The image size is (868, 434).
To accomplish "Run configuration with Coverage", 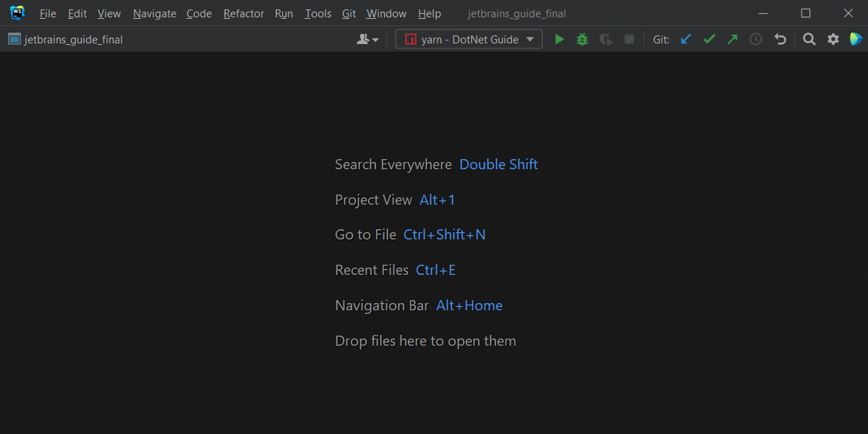I will click(605, 39).
